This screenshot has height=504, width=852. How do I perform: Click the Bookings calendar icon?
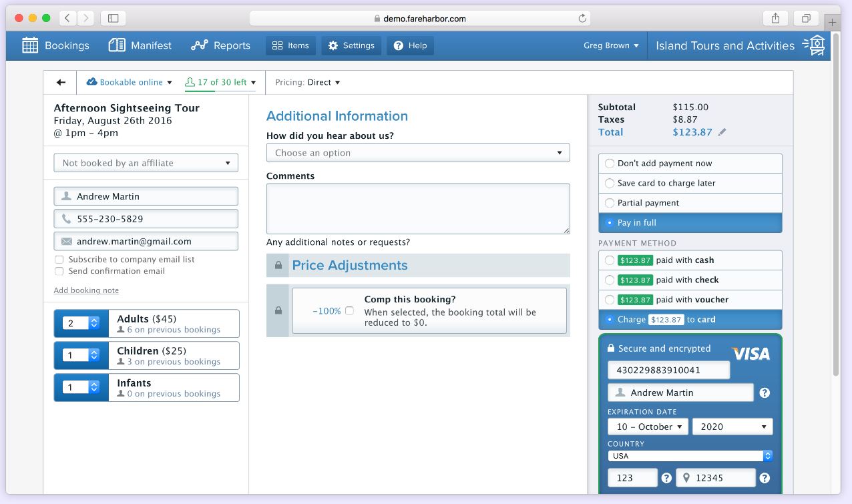pos(30,45)
